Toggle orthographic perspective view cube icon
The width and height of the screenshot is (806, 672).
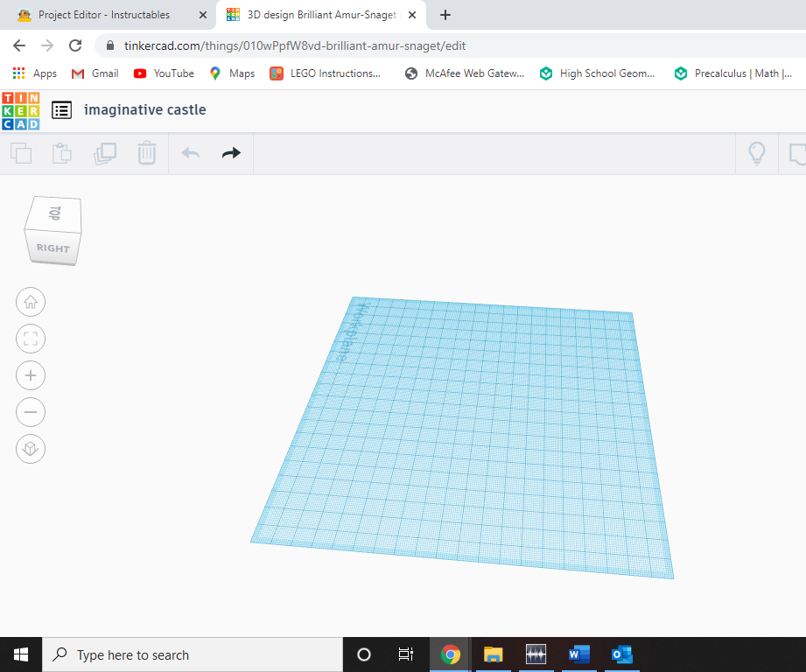click(31, 449)
